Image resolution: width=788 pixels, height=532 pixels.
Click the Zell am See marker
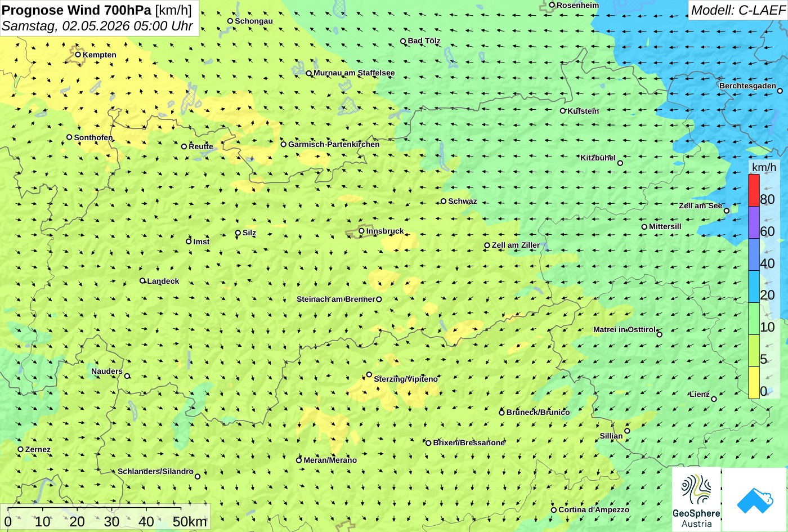tap(727, 211)
